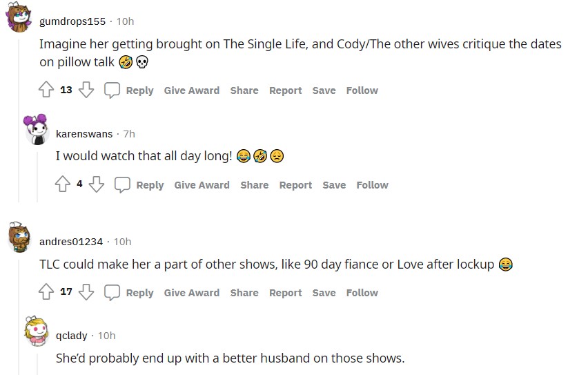Upvote the andres01234 comment
This screenshot has height=375, width=588.
click(46, 292)
